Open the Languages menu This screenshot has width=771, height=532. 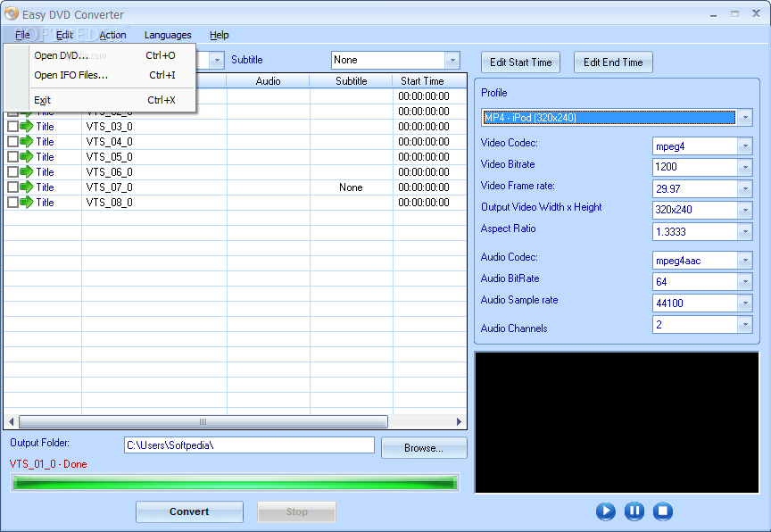[x=168, y=35]
